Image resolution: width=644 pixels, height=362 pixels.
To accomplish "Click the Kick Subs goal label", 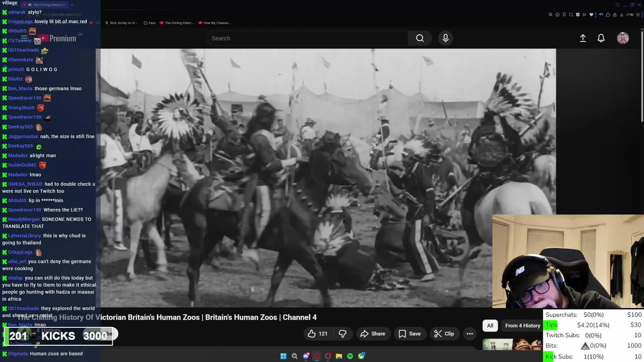I will coord(559,356).
